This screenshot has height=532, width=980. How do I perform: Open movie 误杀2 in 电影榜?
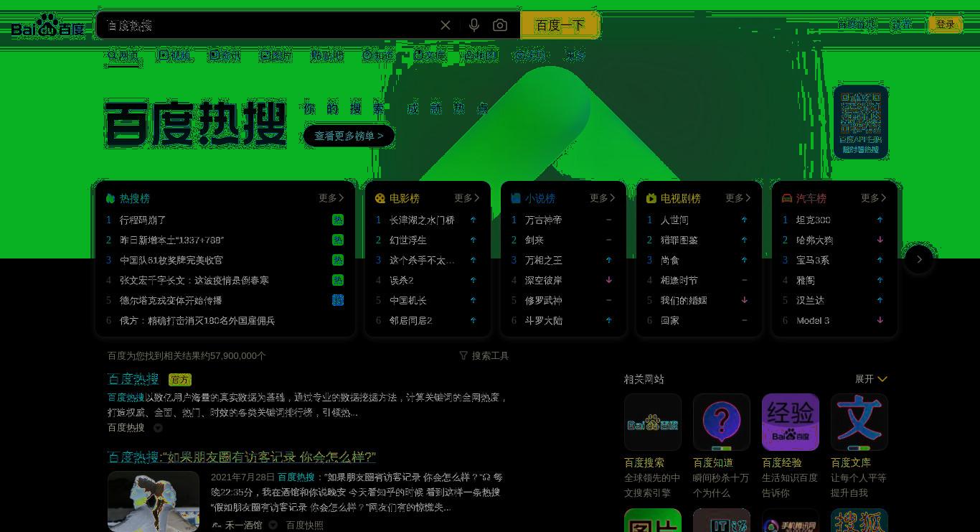402,280
